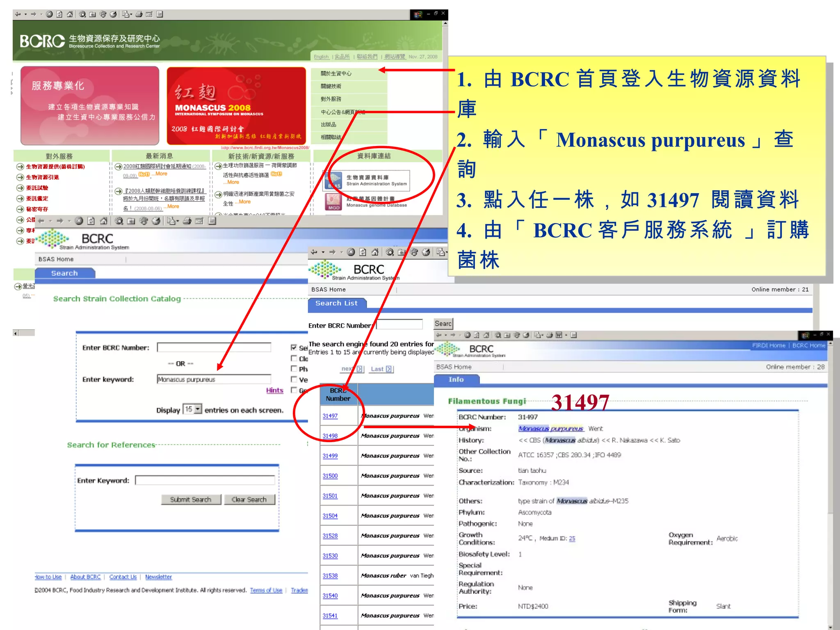840x630 pixels.
Task: Click the Home icon in the Search catalog window toolbar
Action: point(104,221)
